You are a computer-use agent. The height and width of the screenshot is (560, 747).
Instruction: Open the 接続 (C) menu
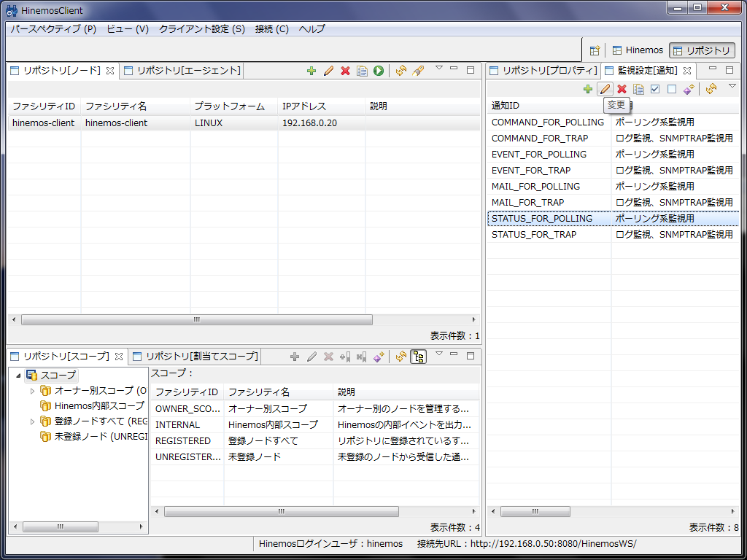[x=272, y=29]
